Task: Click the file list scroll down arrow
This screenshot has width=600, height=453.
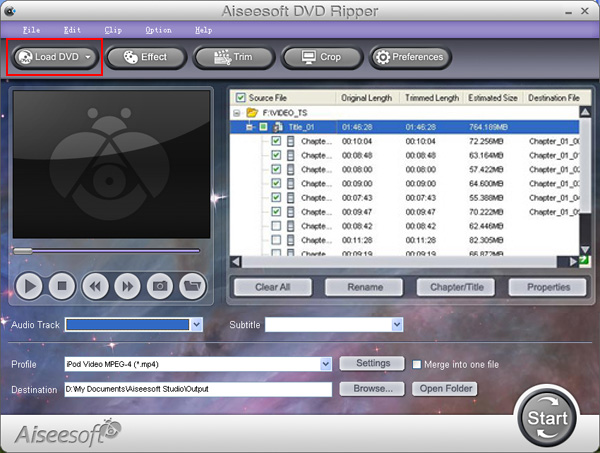Action: 585,250
